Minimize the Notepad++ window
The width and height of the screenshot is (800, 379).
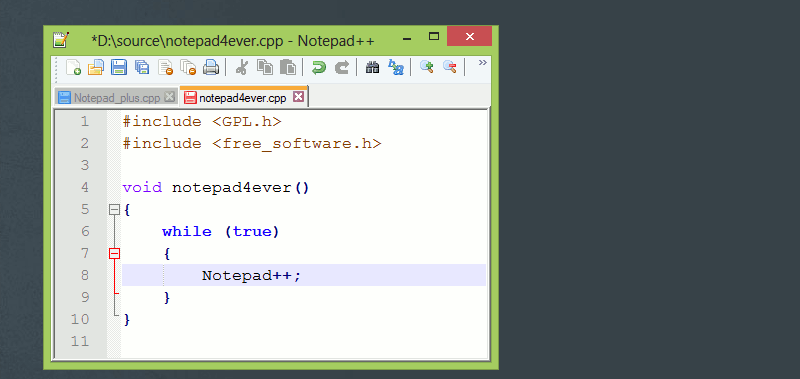tap(407, 38)
